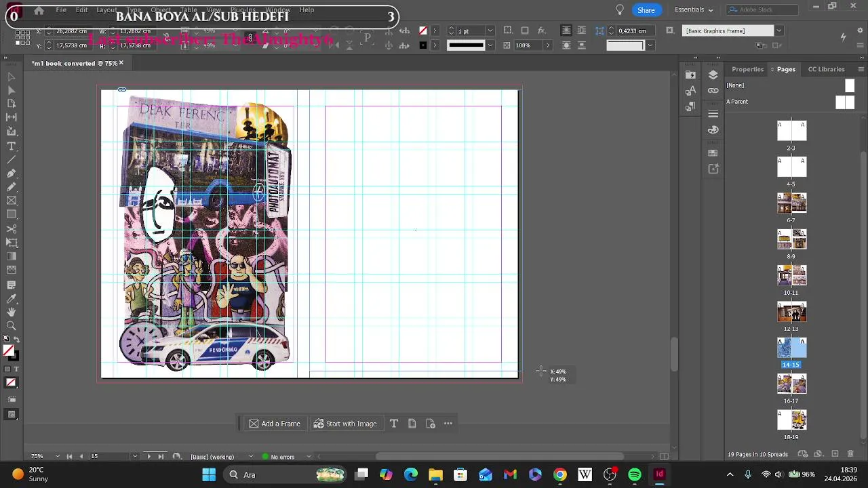Toggle constrain proportions chain link icon

[250, 38]
